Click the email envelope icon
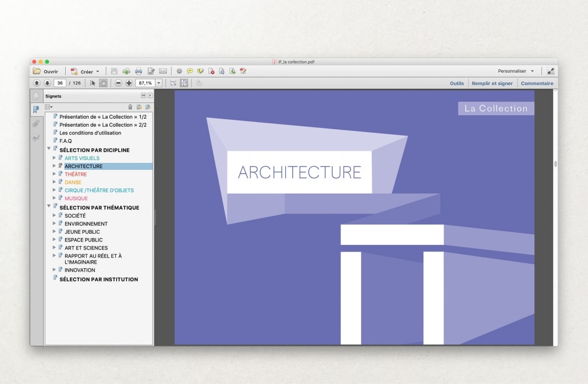Screen dimensions: 588x384 coord(163,71)
